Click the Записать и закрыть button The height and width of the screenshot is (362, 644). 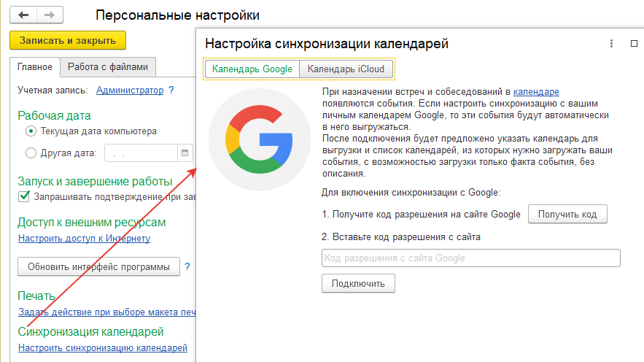pyautogui.click(x=68, y=41)
